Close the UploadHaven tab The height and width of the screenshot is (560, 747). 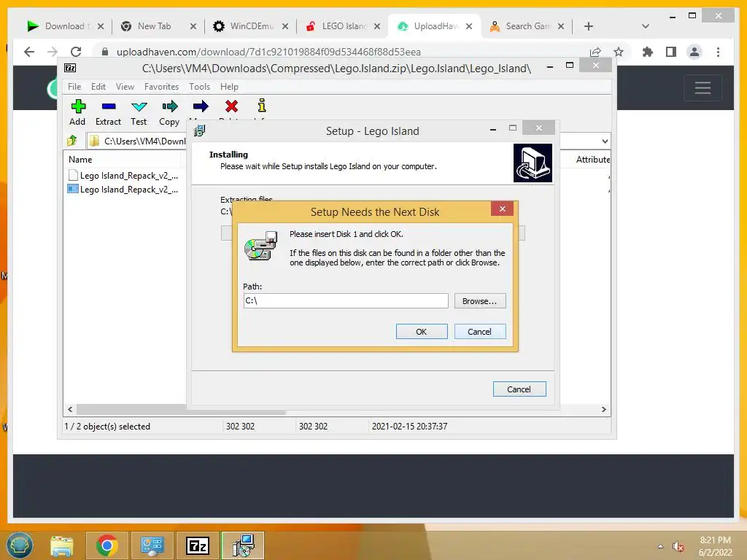tap(469, 26)
